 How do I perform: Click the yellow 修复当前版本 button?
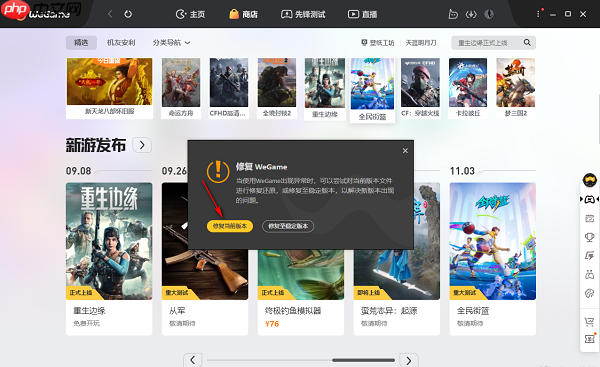point(230,226)
